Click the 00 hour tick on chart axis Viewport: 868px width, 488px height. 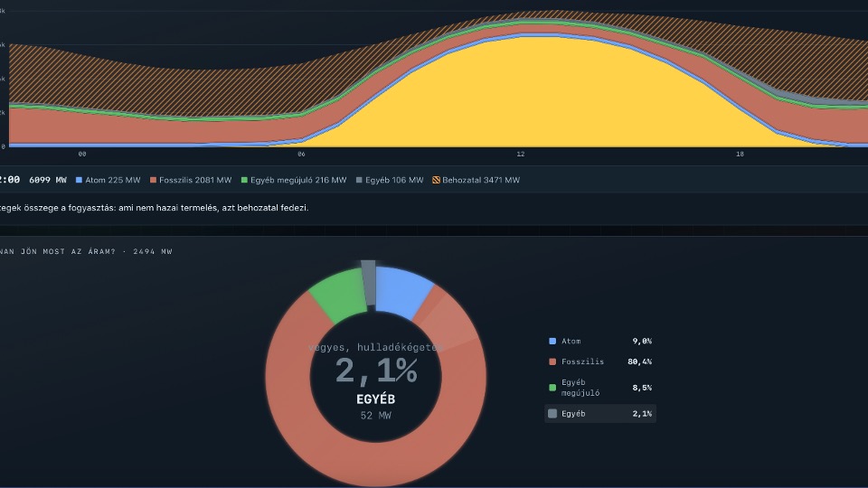pos(82,154)
